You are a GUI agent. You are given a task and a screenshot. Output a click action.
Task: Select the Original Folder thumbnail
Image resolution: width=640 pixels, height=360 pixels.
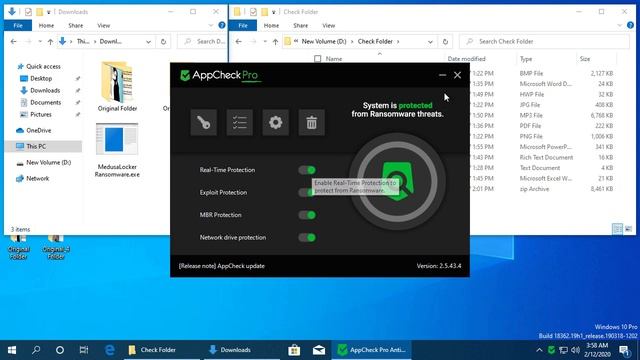coord(117,87)
